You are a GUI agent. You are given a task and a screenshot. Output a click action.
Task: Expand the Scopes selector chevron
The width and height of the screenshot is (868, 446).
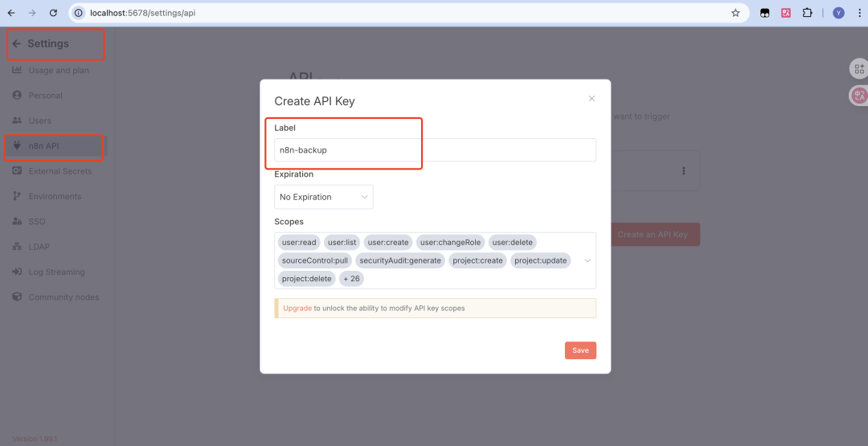pos(588,260)
